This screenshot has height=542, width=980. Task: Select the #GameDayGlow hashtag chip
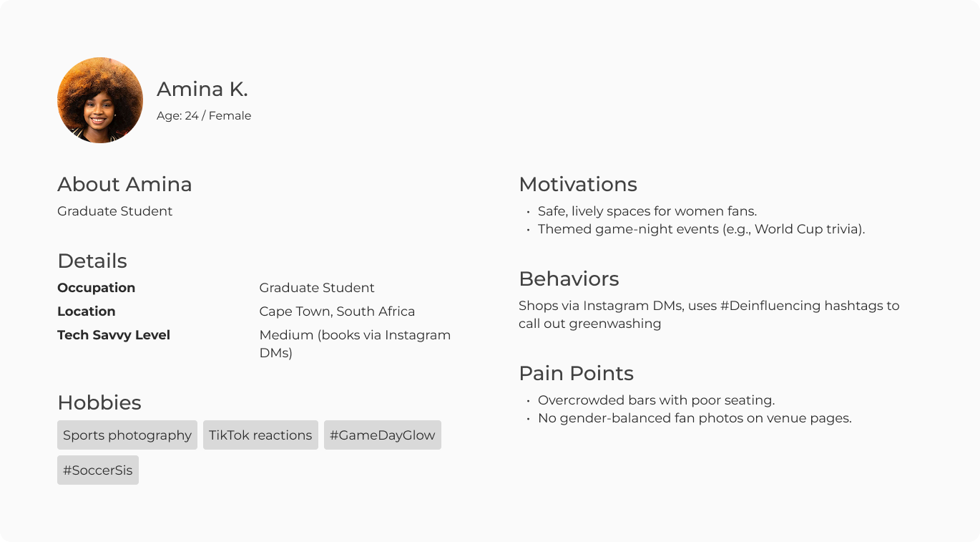(x=382, y=435)
